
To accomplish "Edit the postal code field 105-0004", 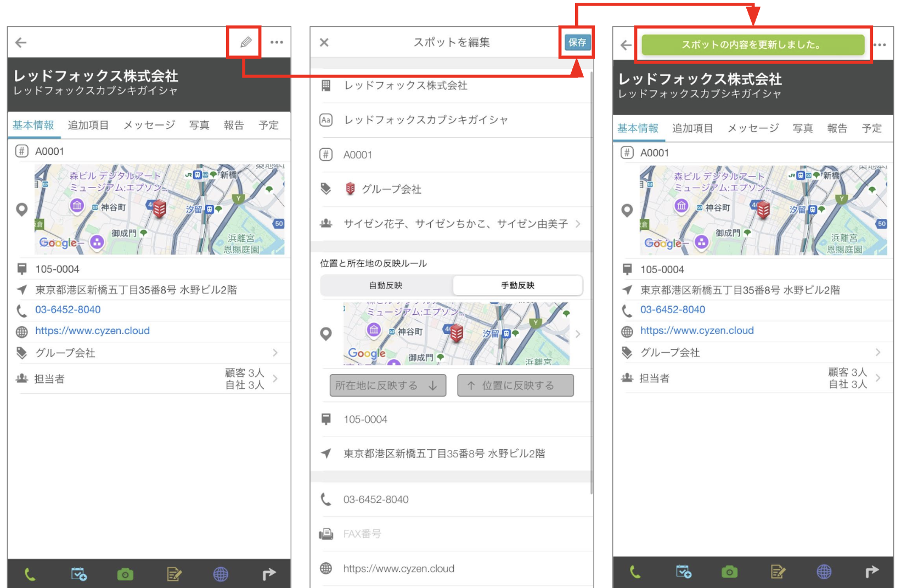I will [452, 419].
